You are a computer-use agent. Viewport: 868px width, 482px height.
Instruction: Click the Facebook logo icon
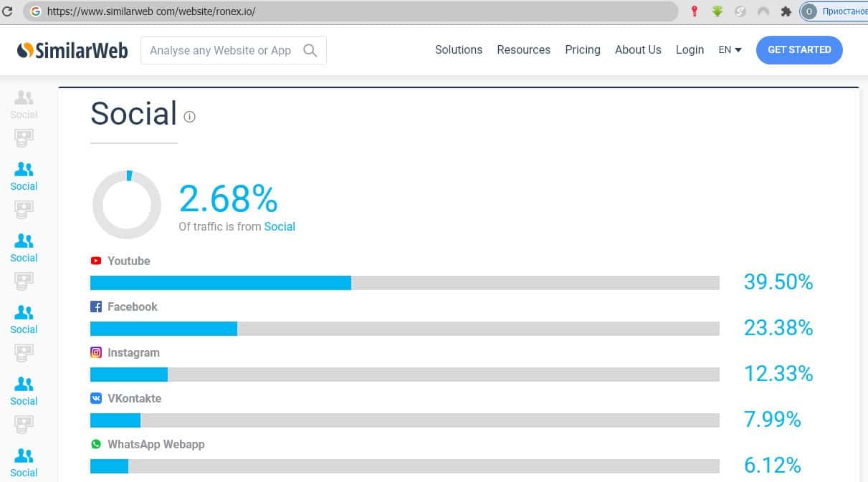click(x=96, y=307)
